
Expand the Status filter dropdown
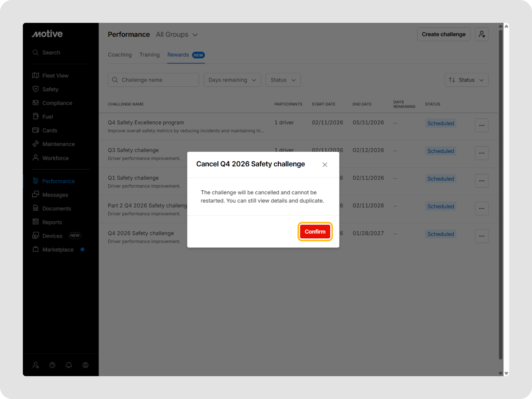pyautogui.click(x=283, y=80)
